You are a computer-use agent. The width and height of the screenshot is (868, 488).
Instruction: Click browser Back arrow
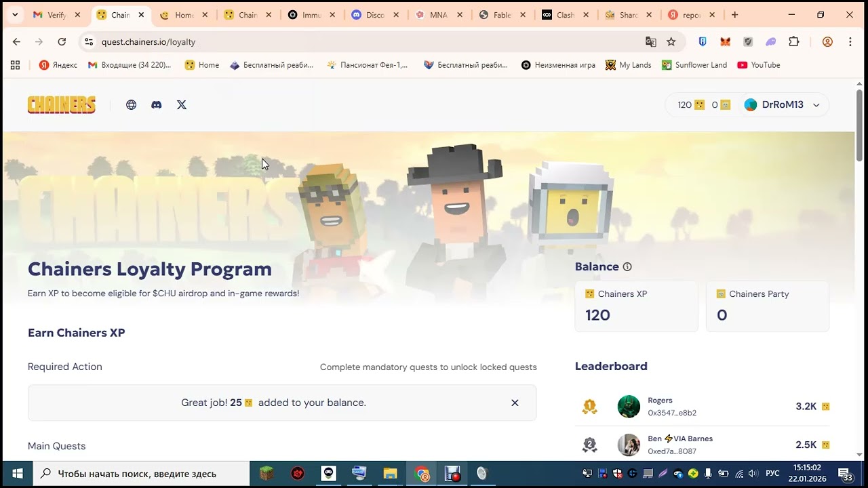coord(16,42)
